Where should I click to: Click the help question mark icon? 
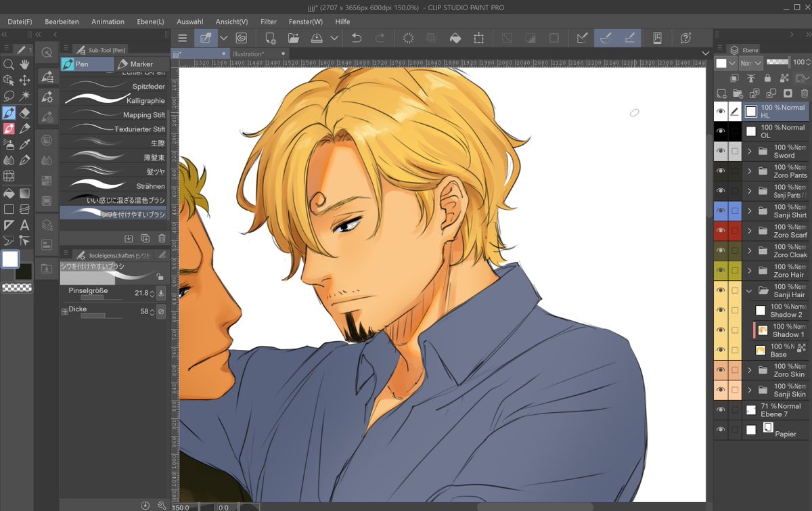(685, 38)
